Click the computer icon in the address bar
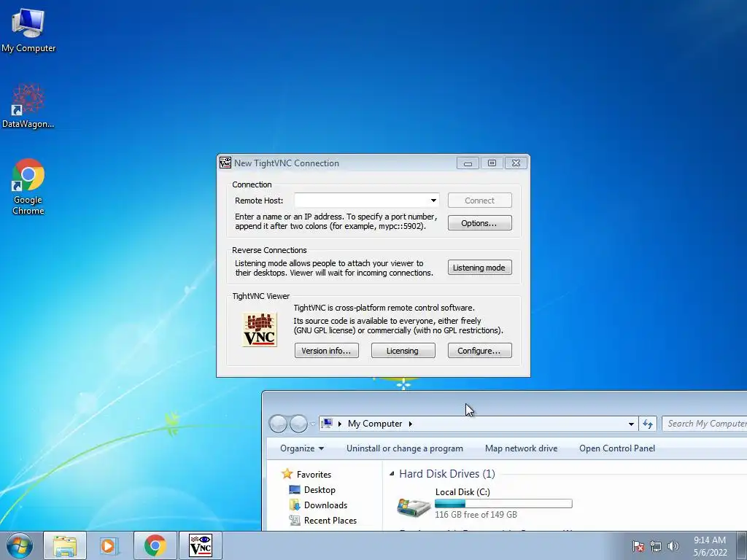This screenshot has height=560, width=747. pyautogui.click(x=327, y=424)
